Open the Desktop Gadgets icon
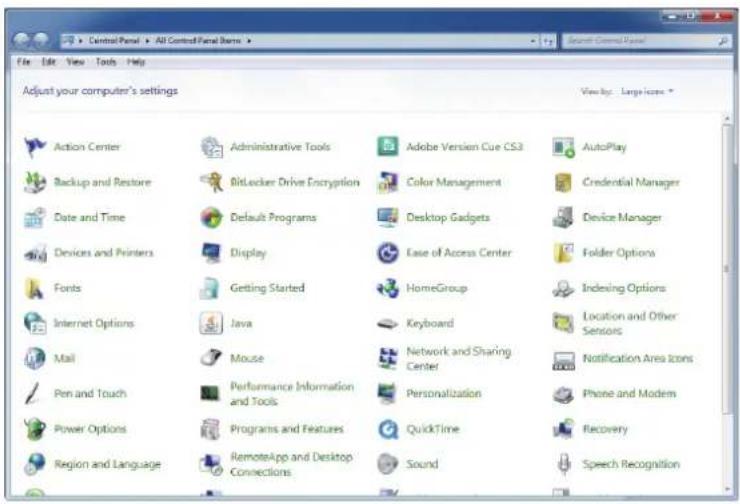 point(388,218)
